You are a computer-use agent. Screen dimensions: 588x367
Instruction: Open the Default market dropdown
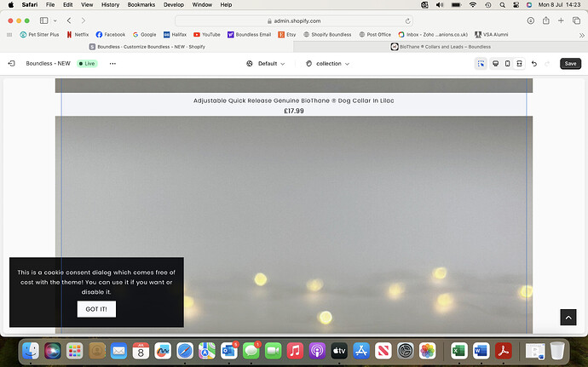coord(266,64)
